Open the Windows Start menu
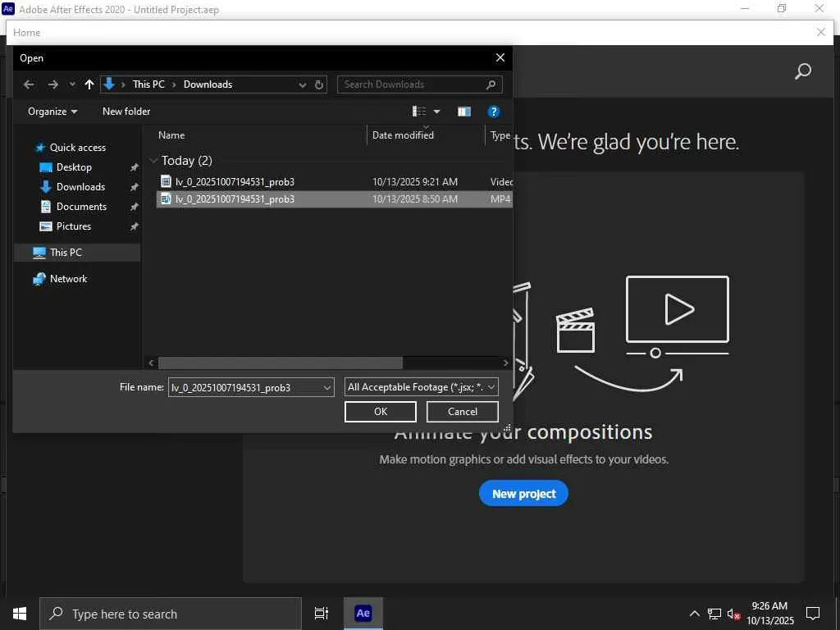 [x=20, y=614]
